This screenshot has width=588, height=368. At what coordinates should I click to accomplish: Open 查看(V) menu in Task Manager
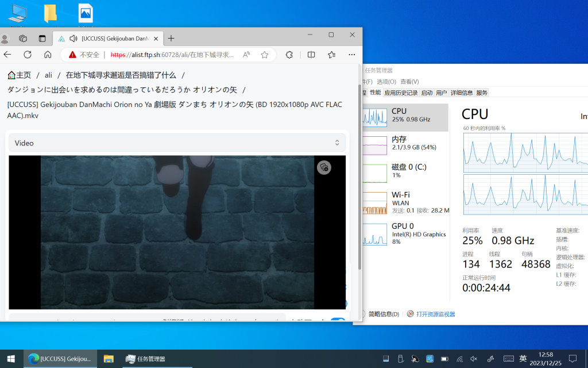click(x=409, y=82)
